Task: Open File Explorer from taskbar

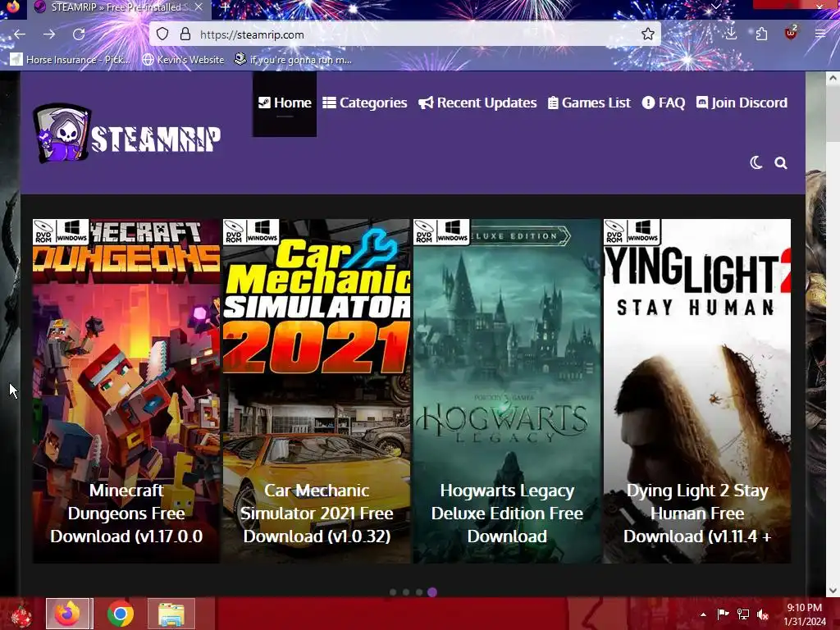Action: point(171,614)
